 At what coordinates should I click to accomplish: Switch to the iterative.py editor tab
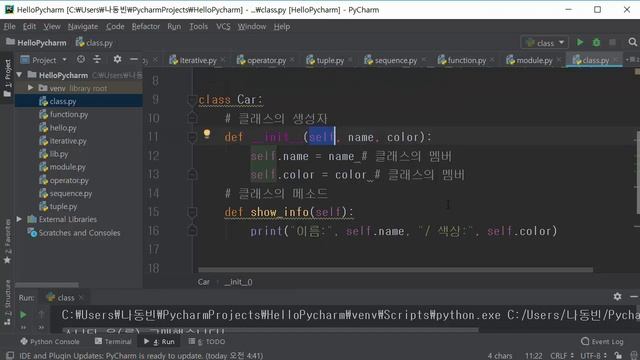(x=198, y=60)
